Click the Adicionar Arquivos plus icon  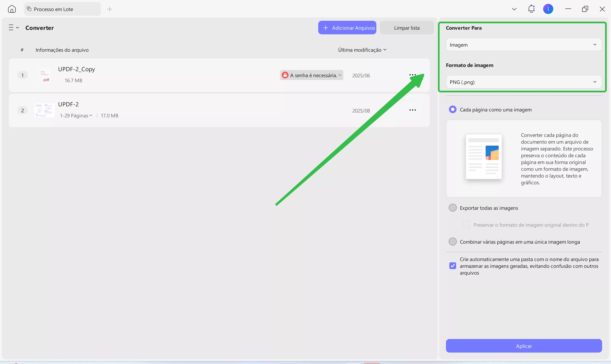click(325, 28)
